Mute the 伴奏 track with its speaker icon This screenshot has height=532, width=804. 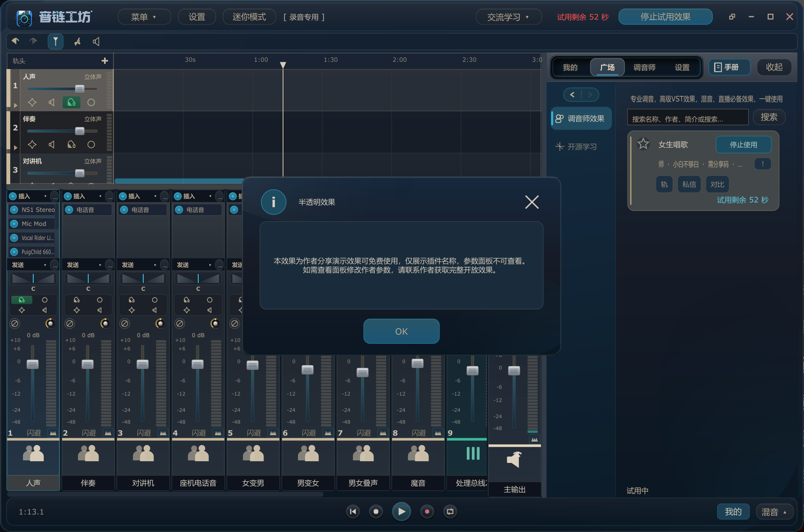coord(52,145)
